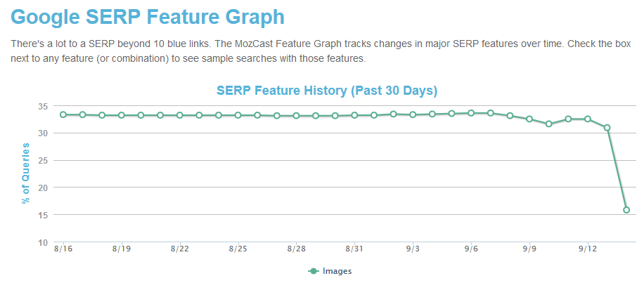Click the data point just before the drop

point(607,128)
